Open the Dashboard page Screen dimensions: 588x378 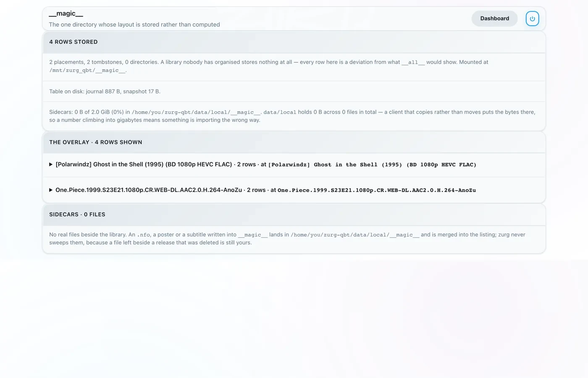pos(494,18)
